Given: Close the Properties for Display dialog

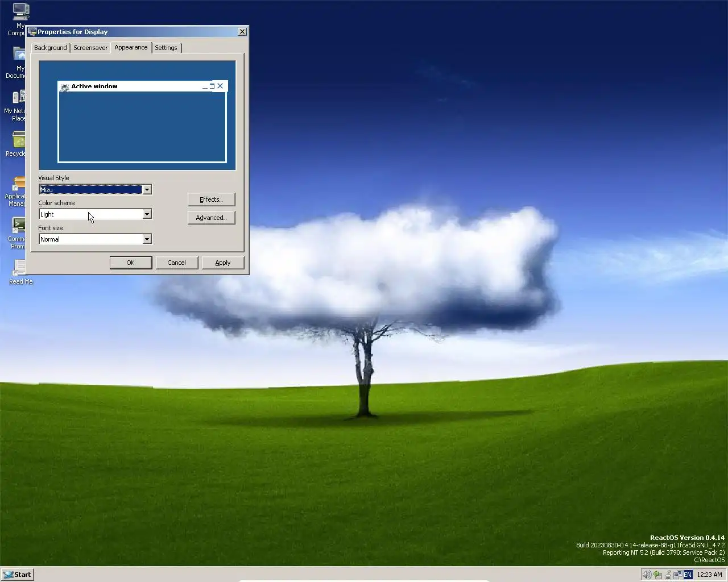Looking at the screenshot, I should pyautogui.click(x=242, y=32).
